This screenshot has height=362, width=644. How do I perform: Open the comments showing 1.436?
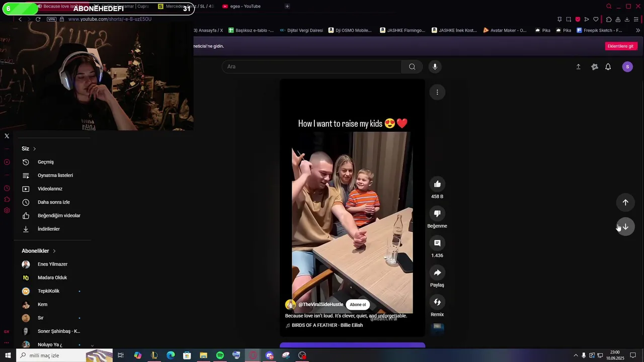[x=437, y=243]
